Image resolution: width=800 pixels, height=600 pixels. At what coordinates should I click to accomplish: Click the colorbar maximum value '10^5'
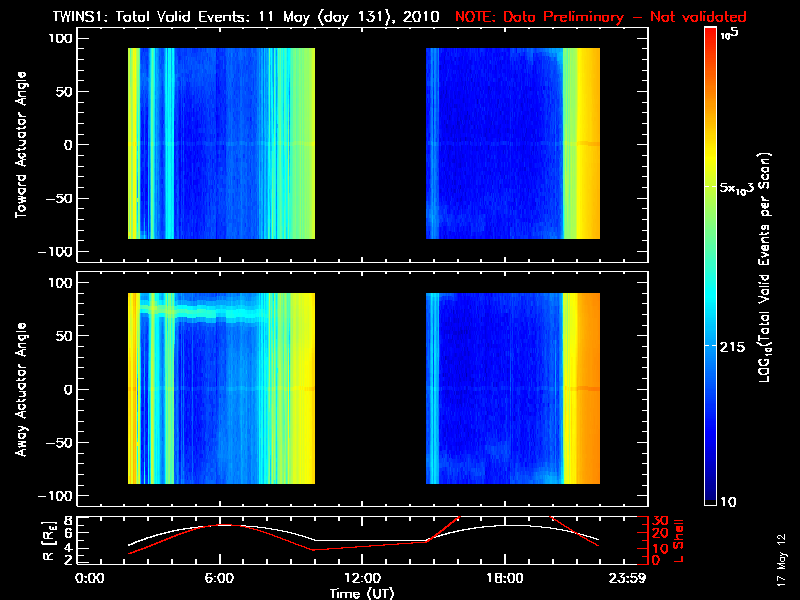pos(730,34)
